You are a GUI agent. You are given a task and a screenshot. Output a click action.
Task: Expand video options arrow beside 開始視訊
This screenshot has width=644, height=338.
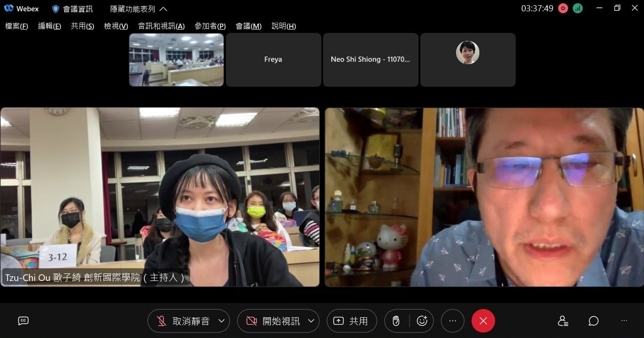(311, 321)
